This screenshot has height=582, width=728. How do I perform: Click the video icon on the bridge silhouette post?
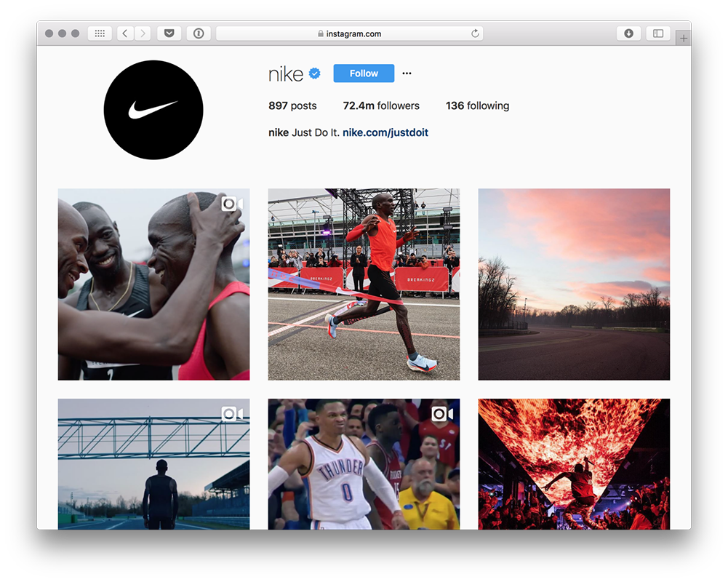pos(232,414)
